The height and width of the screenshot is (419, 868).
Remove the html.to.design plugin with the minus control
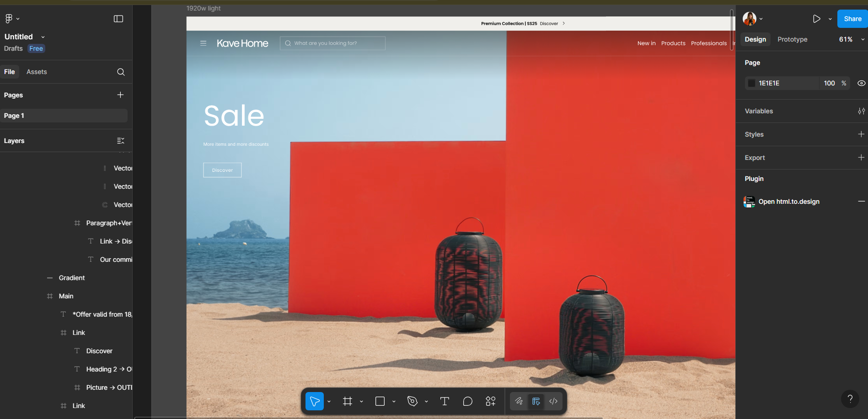point(862,201)
